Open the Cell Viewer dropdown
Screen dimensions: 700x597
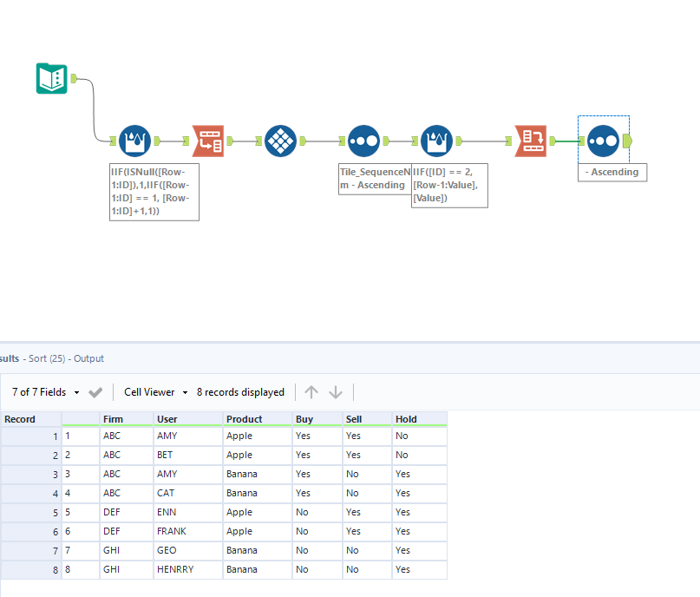click(154, 391)
